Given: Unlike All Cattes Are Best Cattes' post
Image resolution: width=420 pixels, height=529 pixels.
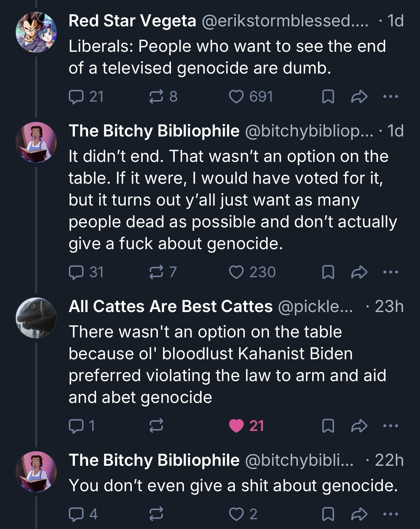Looking at the screenshot, I should [x=236, y=426].
